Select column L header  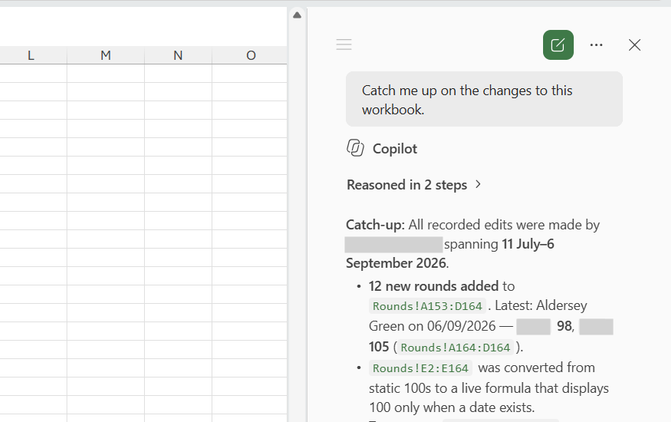[31, 55]
